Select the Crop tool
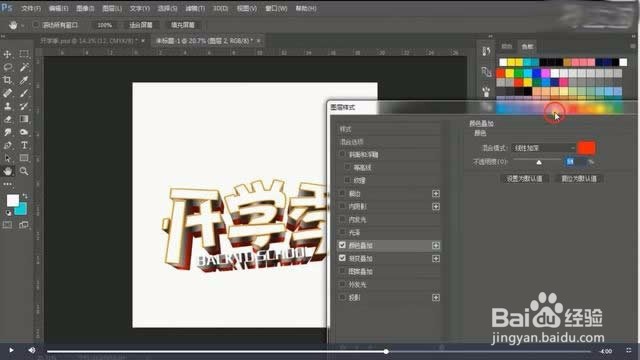 click(7, 80)
